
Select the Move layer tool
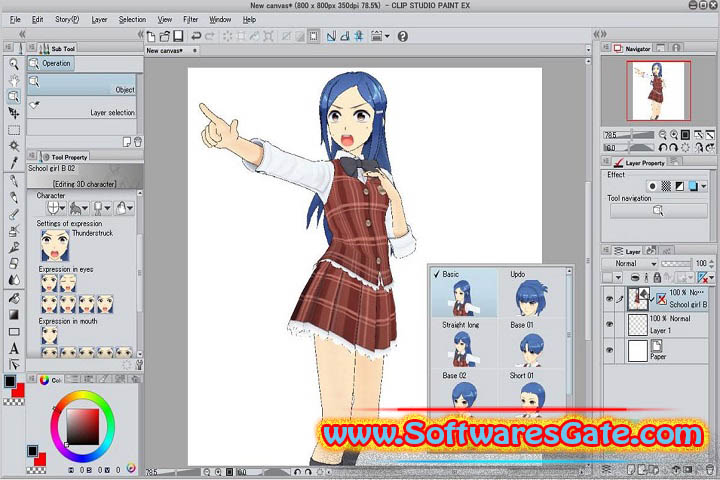coord(14,113)
